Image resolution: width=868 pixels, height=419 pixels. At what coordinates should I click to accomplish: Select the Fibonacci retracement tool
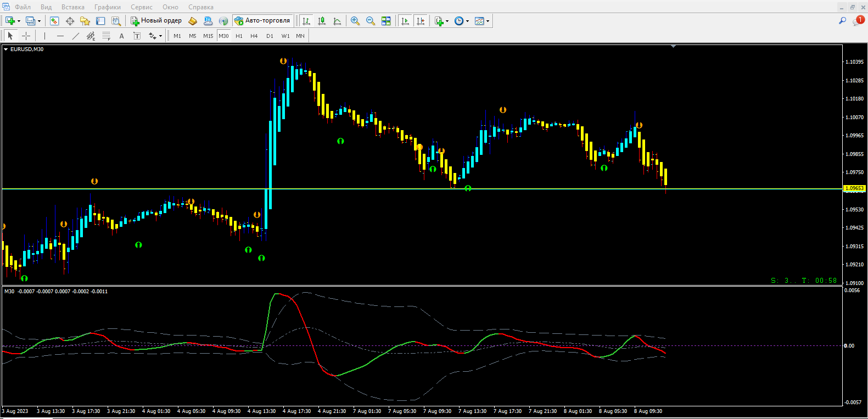pos(107,36)
